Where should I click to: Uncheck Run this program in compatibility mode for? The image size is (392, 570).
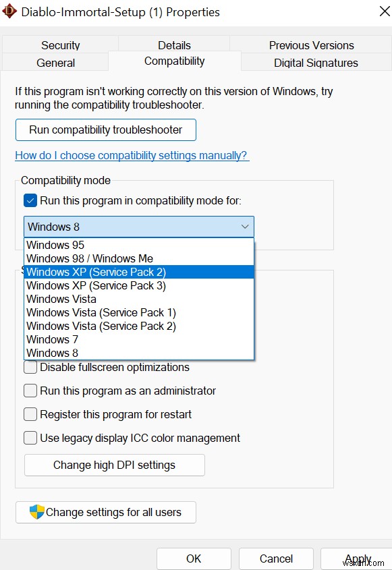tap(30, 200)
